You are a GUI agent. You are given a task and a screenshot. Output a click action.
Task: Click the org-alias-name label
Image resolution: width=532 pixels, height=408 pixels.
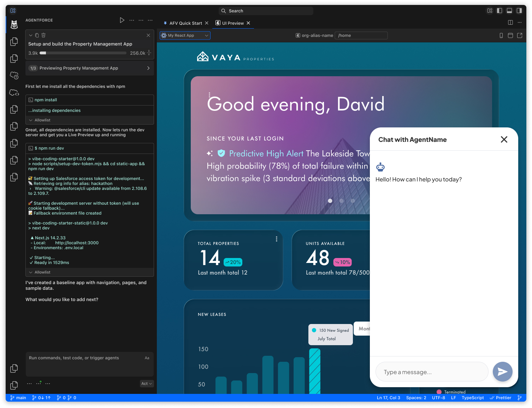(x=317, y=35)
